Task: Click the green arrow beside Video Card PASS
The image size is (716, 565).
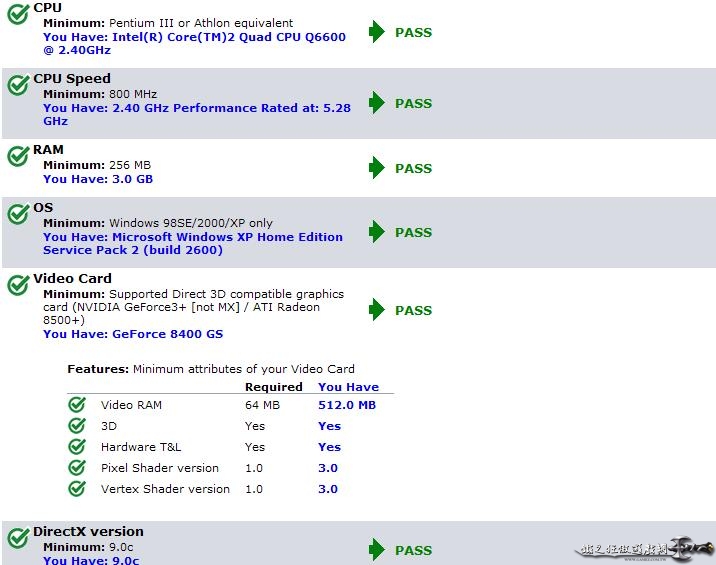Action: click(x=376, y=310)
